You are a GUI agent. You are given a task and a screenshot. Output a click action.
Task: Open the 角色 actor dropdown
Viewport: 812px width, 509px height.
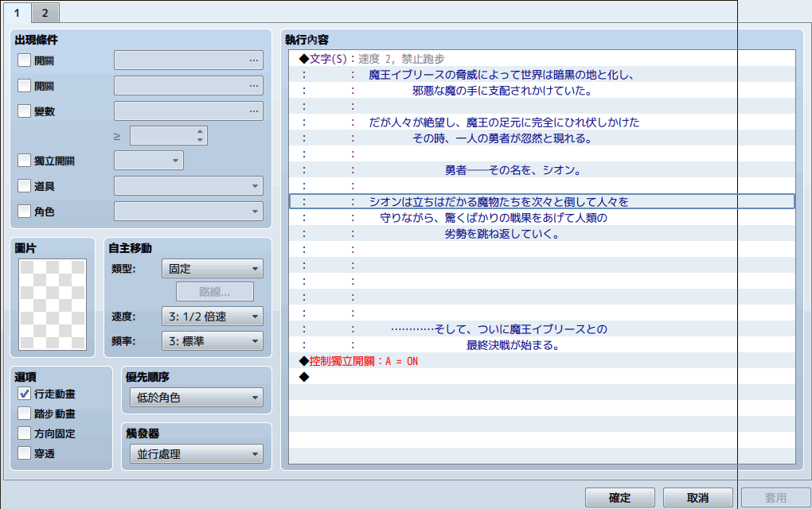point(189,211)
